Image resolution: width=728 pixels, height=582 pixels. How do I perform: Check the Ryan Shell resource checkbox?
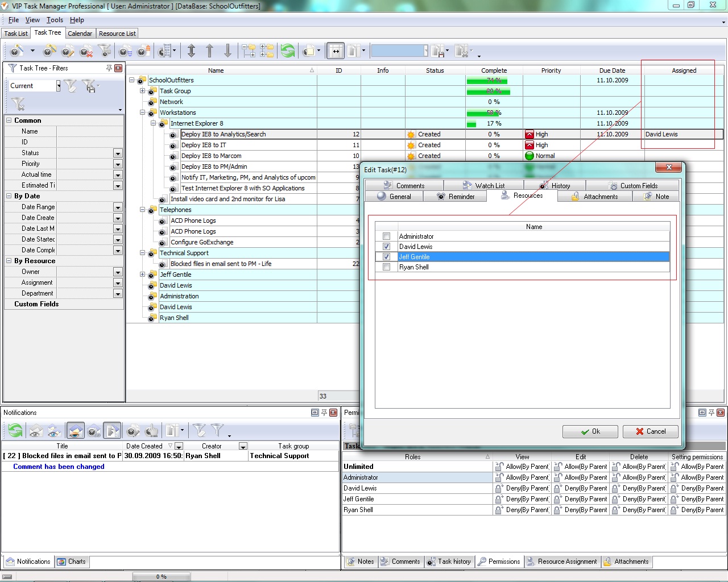[387, 267]
